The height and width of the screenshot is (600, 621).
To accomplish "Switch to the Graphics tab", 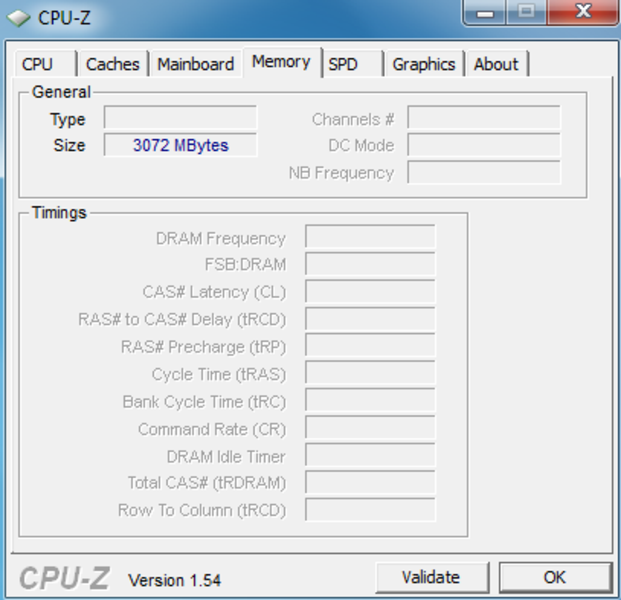I will (x=424, y=64).
